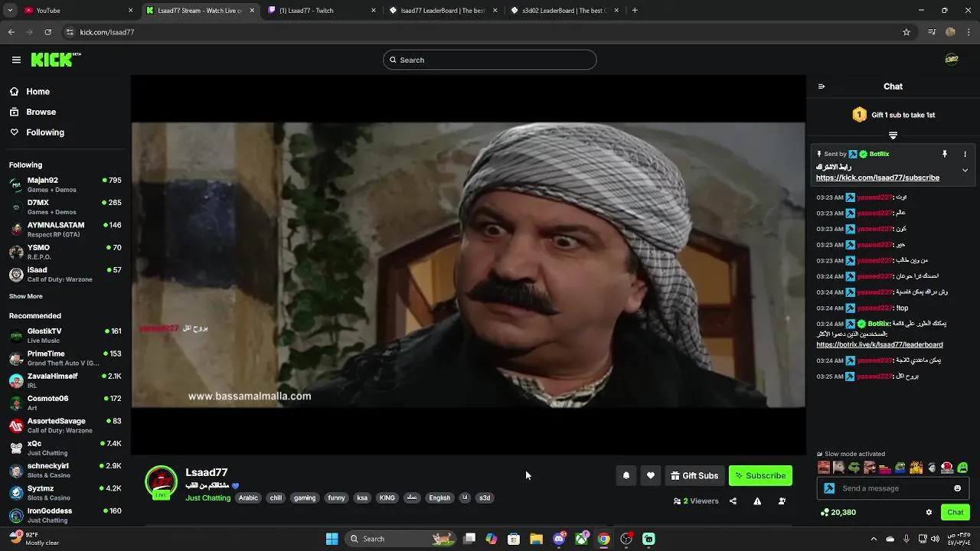
Task: Click the English tag
Action: coord(439,497)
